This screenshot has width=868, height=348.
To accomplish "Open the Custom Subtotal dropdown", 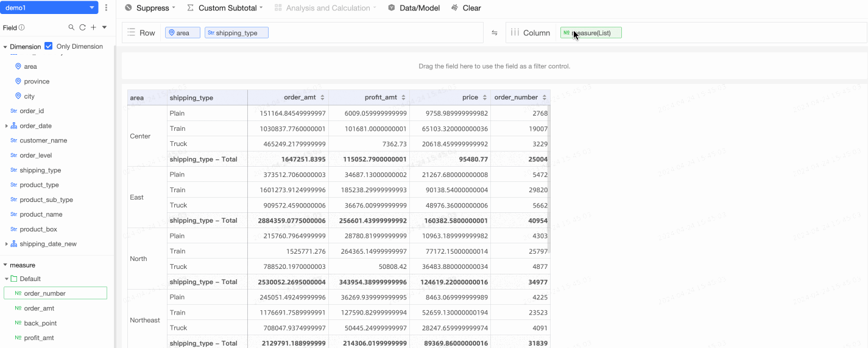I will (225, 8).
